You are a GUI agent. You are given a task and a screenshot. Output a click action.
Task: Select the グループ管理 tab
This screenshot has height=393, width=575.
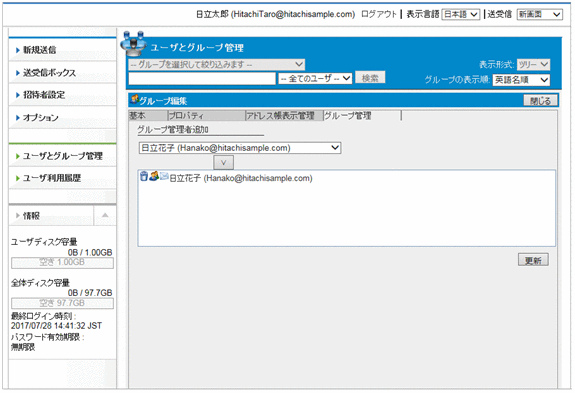tap(362, 115)
